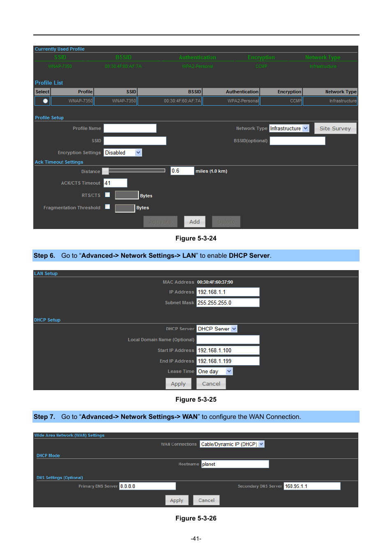Click the Distance miles value field
This screenshot has width=392, height=555.
click(182, 171)
